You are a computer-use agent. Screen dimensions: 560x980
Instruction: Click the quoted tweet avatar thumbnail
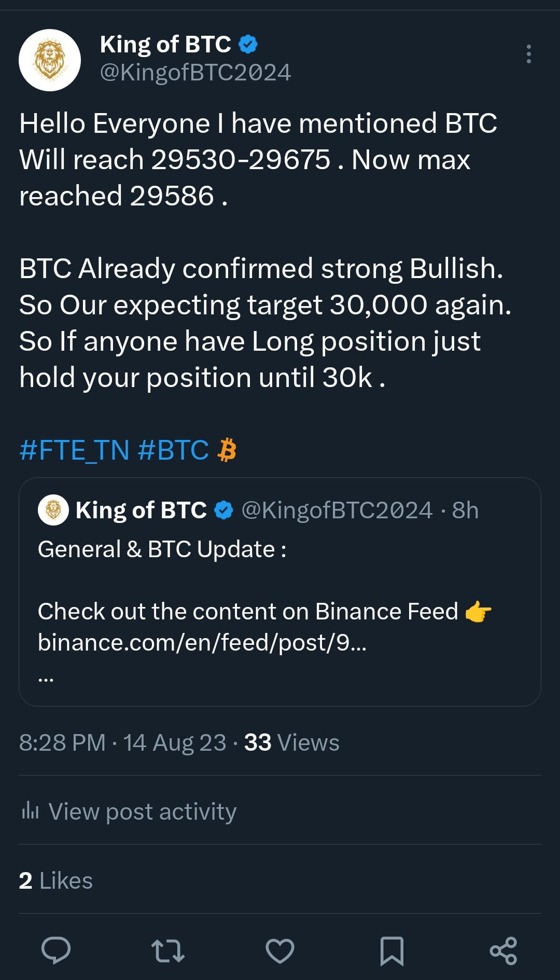(53, 509)
